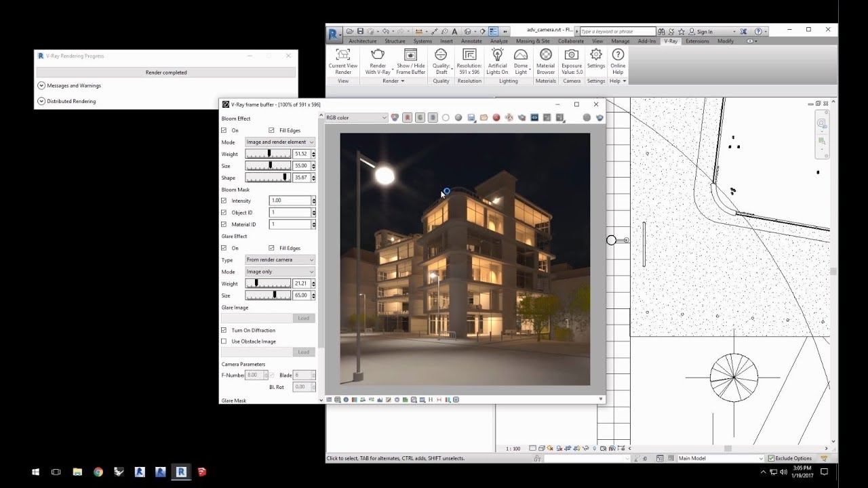This screenshot has width=868, height=488.
Task: Click Sign In in Revit title bar
Action: tap(705, 32)
